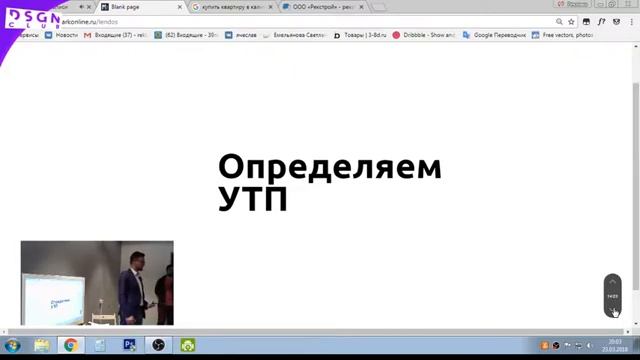Close the ООО «Рекстрой» tab
640x360 pixels.
pyautogui.click(x=361, y=7)
